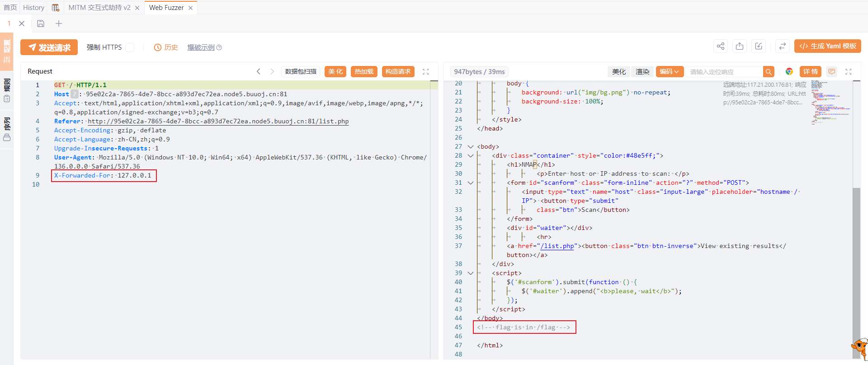Screen dimensions: 868x365
Task: Add a new fuzzer sub-tab with plus icon
Action: tap(59, 23)
